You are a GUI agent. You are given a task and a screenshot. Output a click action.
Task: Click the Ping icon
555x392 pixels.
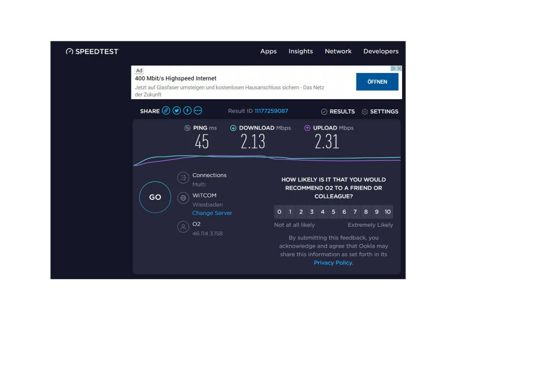pyautogui.click(x=187, y=128)
